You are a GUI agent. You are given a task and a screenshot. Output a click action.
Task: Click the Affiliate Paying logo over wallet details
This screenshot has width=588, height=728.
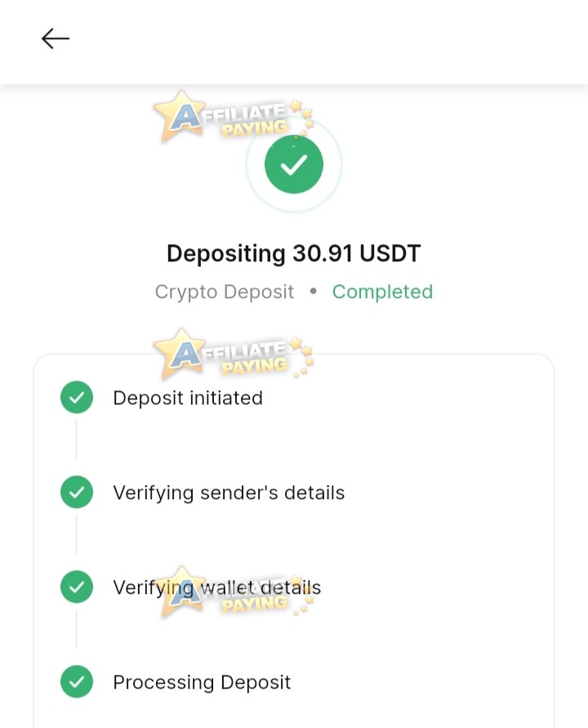234,592
